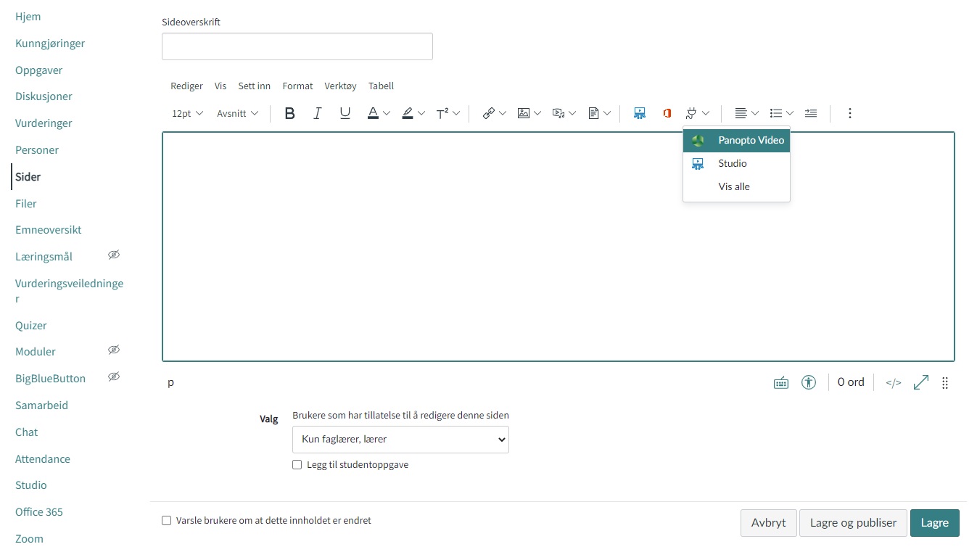Expand editor to fullscreen

tap(921, 382)
